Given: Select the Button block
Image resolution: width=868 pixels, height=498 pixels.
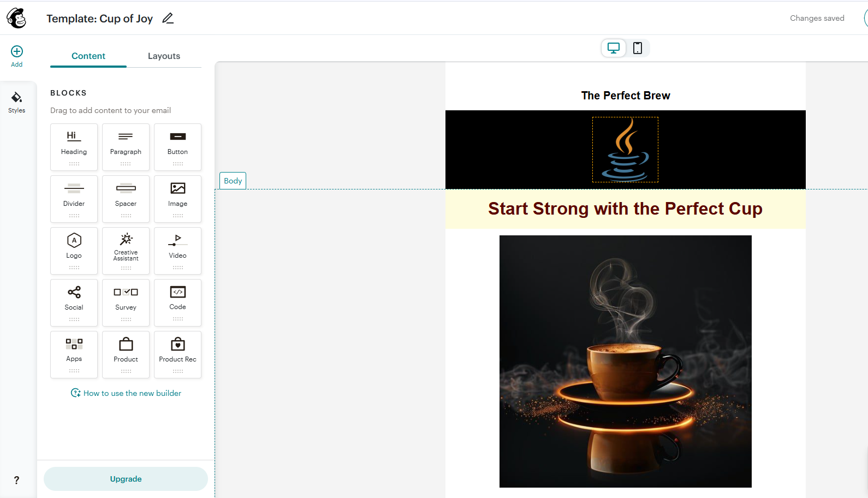Looking at the screenshot, I should [177, 147].
